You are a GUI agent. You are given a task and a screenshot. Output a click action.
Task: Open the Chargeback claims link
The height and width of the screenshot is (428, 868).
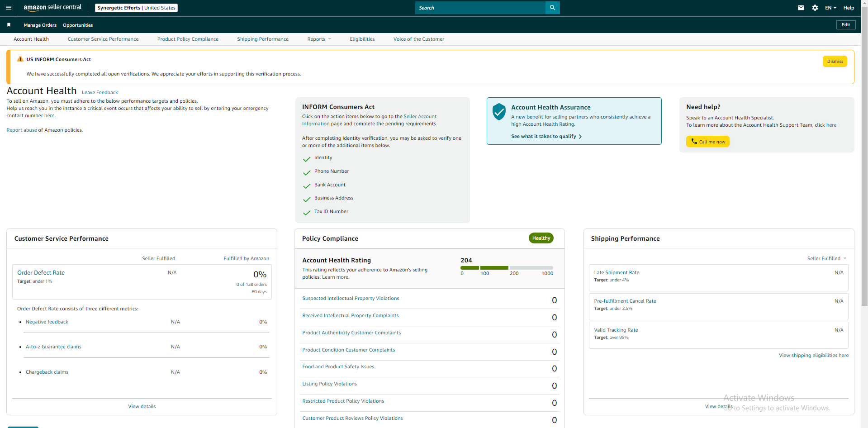[x=47, y=372]
